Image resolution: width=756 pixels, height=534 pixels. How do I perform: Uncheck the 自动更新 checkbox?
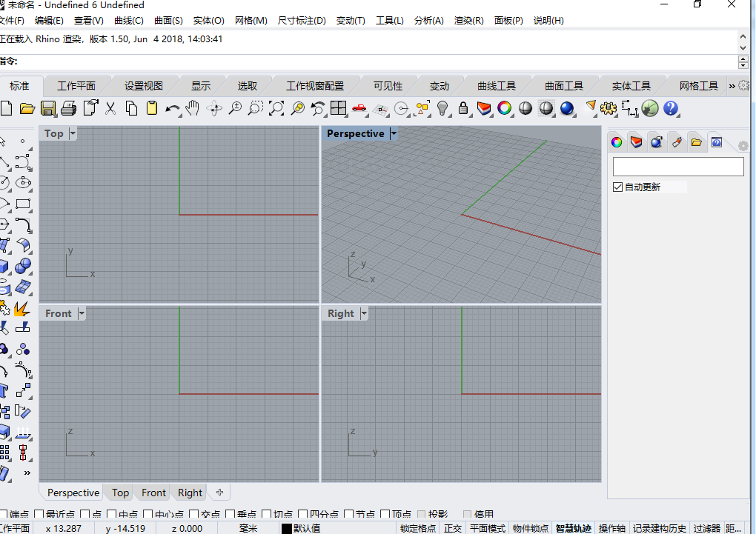pyautogui.click(x=618, y=187)
